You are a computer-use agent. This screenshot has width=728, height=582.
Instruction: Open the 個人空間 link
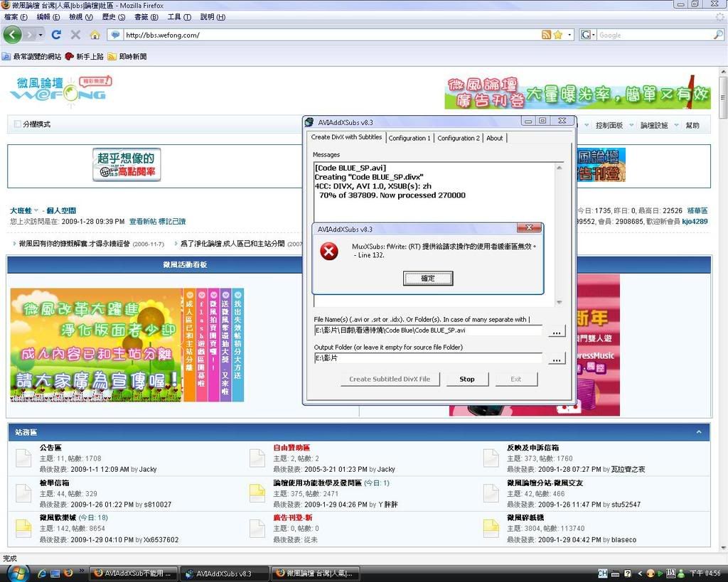click(61, 211)
